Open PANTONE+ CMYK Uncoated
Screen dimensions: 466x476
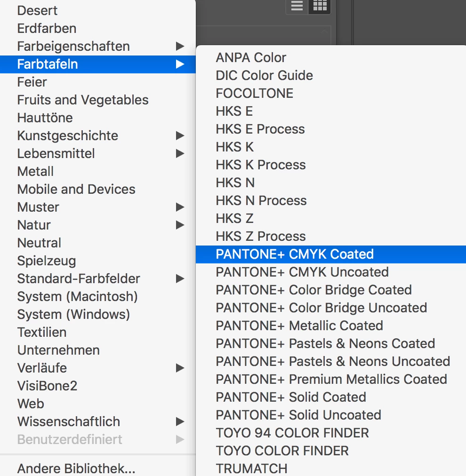(x=331, y=272)
